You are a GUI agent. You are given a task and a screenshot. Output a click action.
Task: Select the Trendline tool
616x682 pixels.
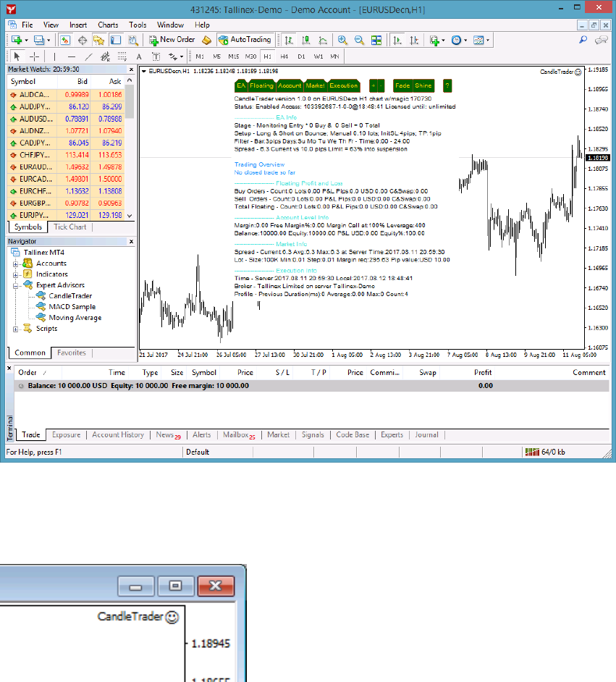click(x=88, y=56)
